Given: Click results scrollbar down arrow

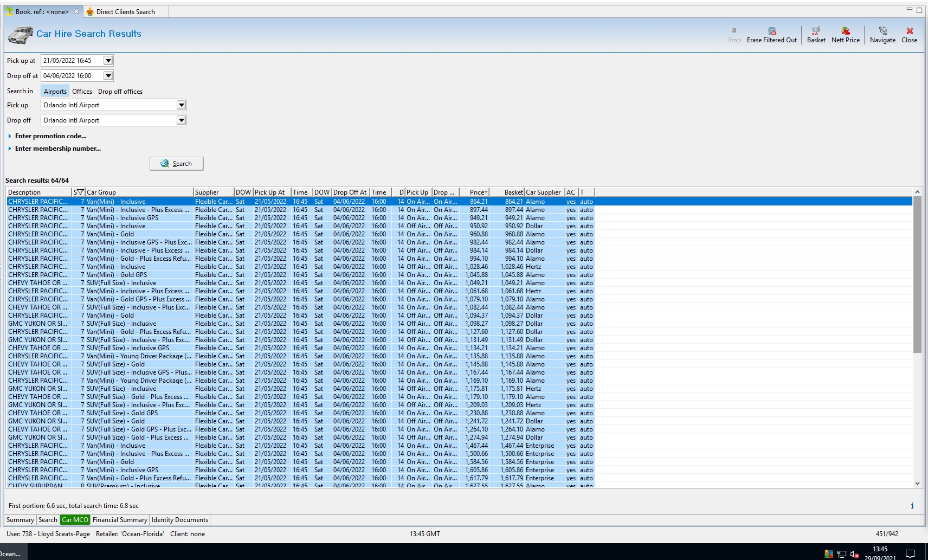Looking at the screenshot, I should [917, 483].
